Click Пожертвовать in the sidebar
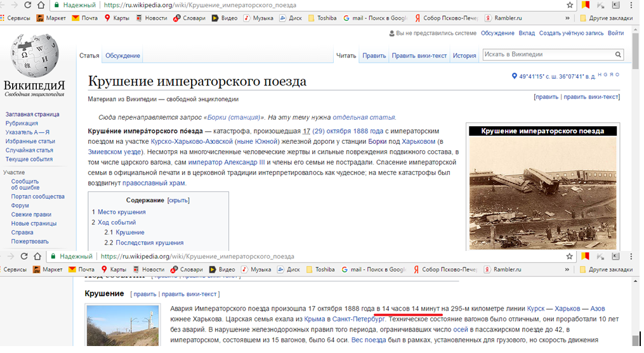 [x=30, y=241]
